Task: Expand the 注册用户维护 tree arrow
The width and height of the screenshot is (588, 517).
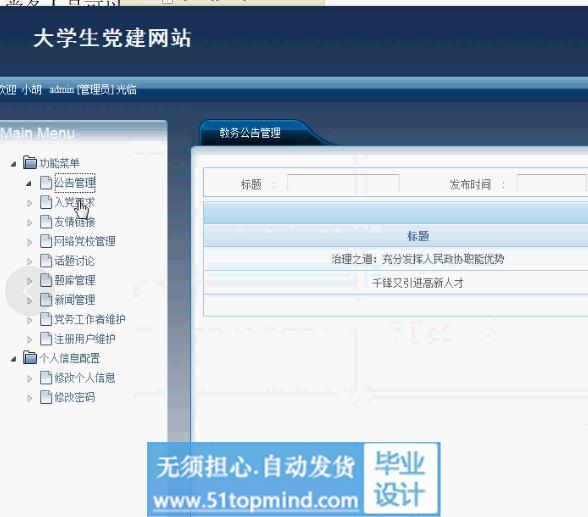Action: coord(29,339)
